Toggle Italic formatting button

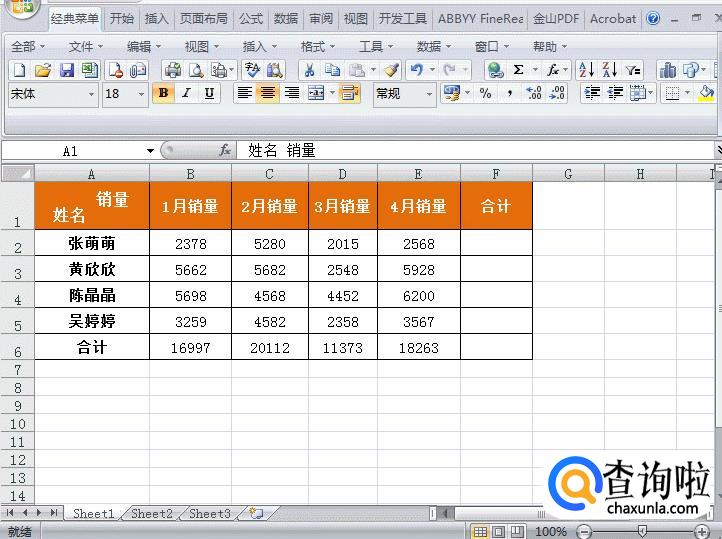pyautogui.click(x=186, y=93)
